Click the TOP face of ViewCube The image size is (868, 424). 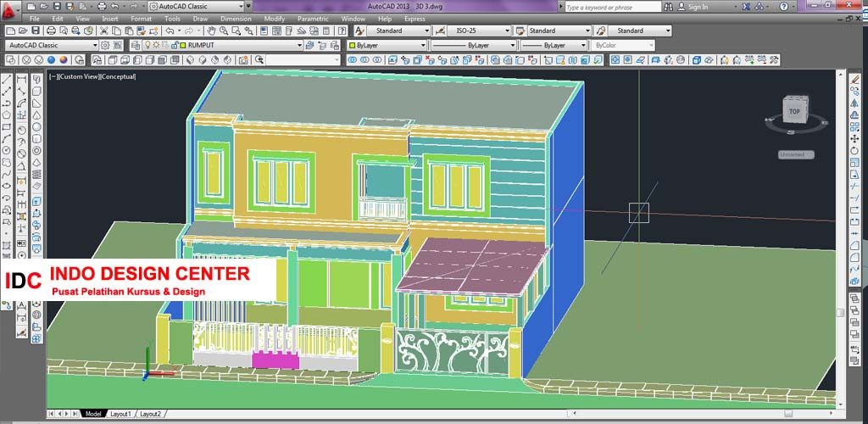point(794,111)
